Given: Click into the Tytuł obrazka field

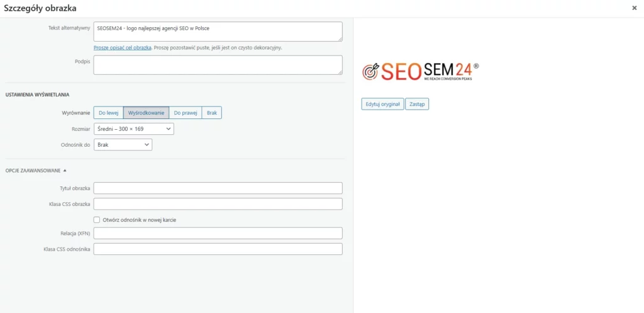Looking at the screenshot, I should click(218, 188).
